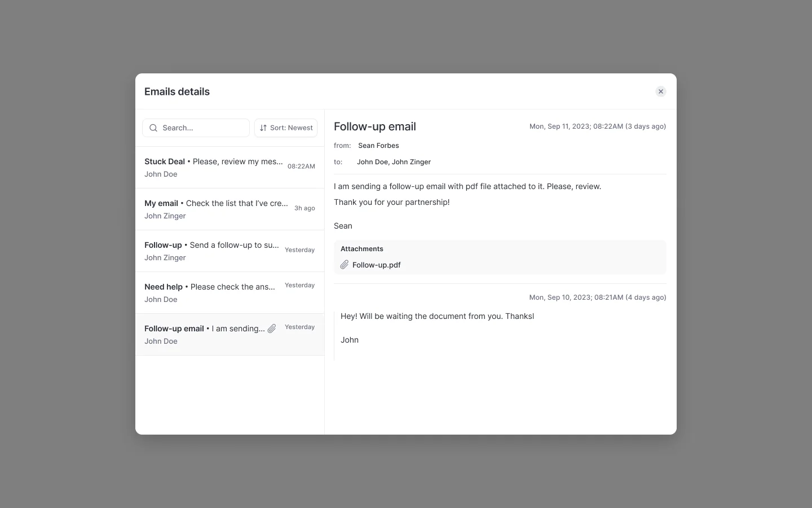Open the Follow-up email row with attachment
Image resolution: width=812 pixels, height=508 pixels.
pos(230,335)
